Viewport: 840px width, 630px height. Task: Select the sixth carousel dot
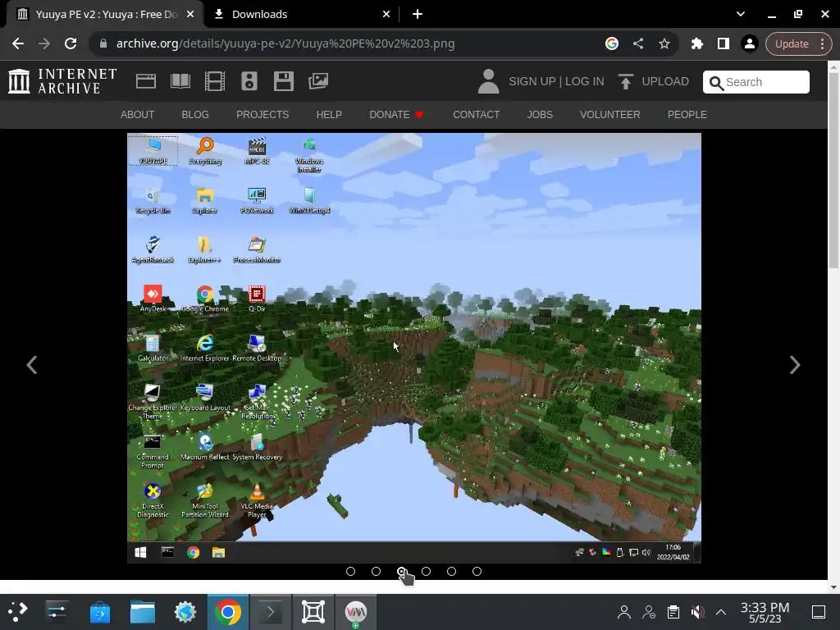(x=477, y=572)
